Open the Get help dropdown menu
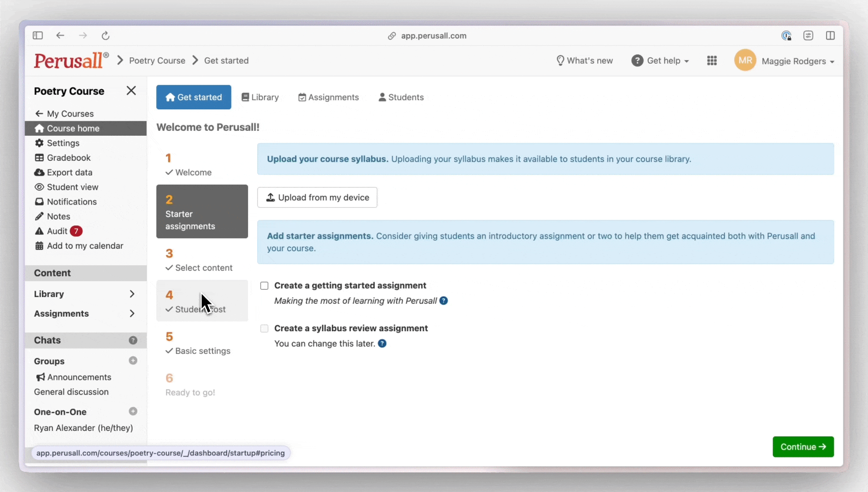Image resolution: width=868 pixels, height=492 pixels. click(660, 61)
